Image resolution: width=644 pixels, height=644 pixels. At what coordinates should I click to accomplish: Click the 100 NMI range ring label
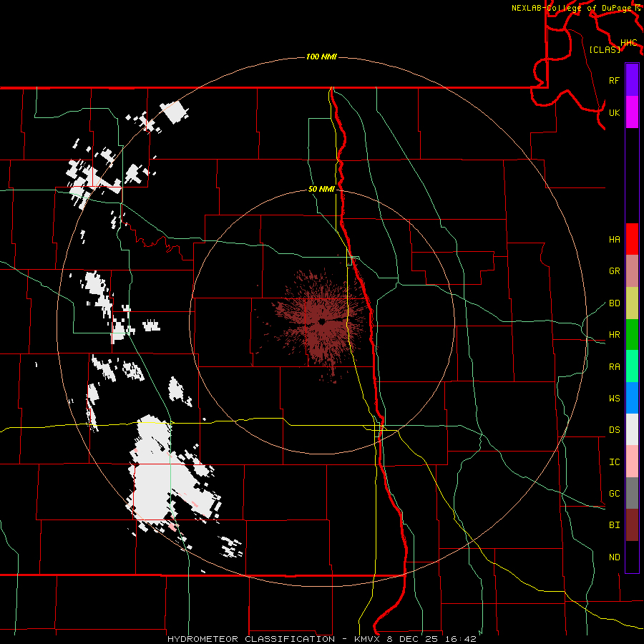321,57
